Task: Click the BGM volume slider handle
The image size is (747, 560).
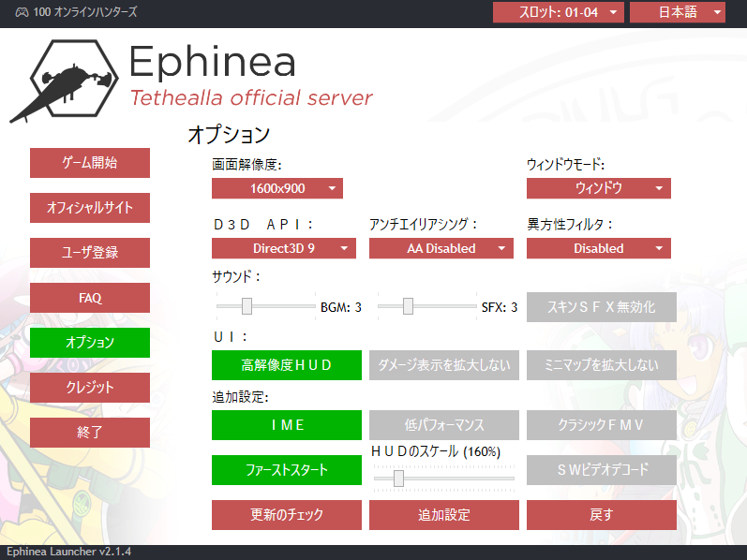Action: pos(247,306)
